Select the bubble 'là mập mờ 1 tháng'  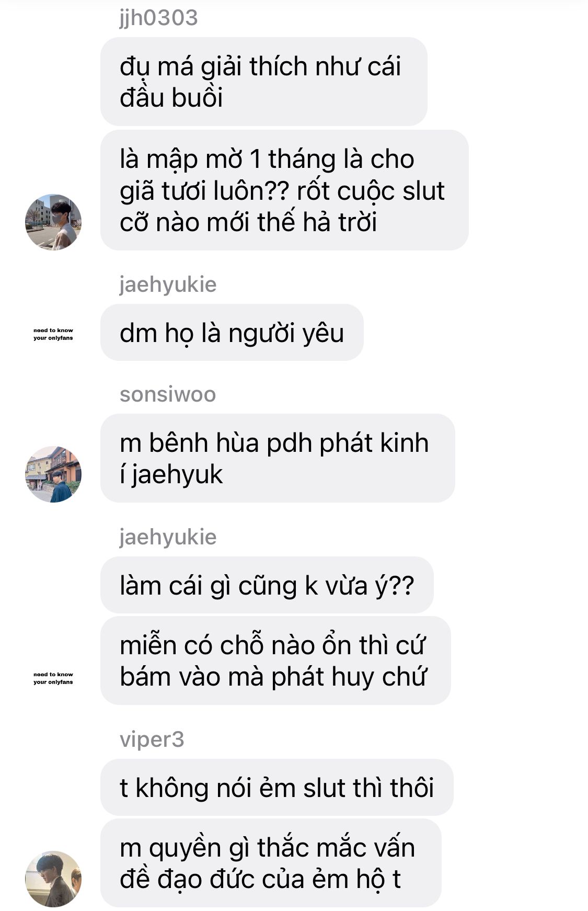(x=284, y=190)
